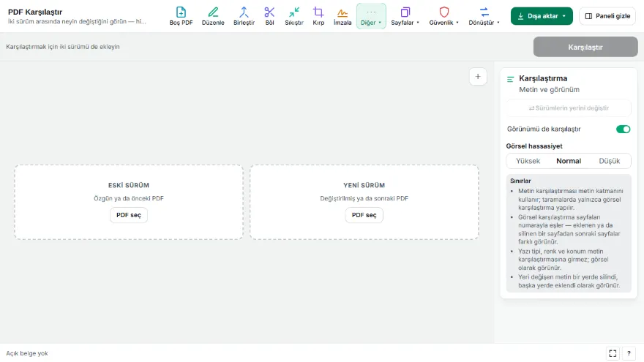Expand the Dönüştür convert dropdown
Screen dimensions: 644x362
(x=484, y=16)
